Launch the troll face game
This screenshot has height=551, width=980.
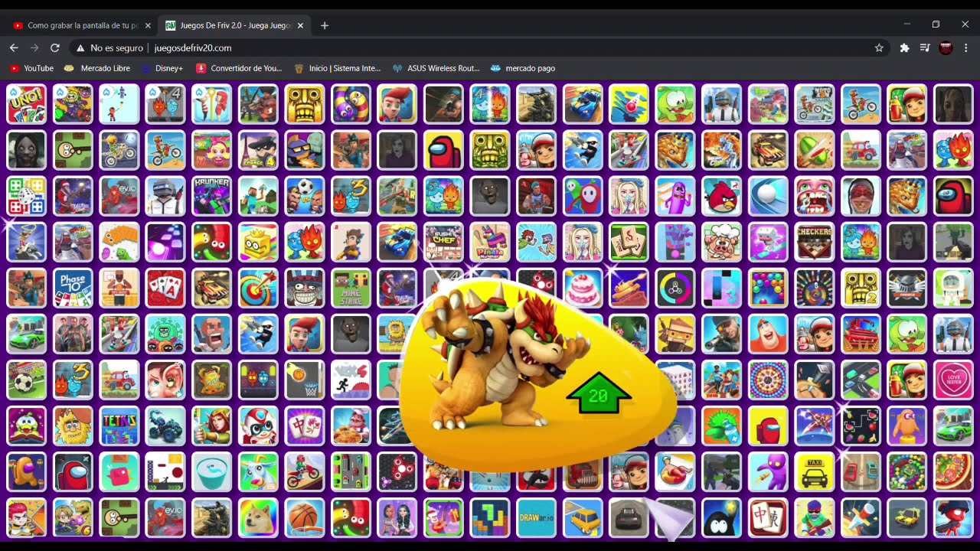tap(305, 288)
